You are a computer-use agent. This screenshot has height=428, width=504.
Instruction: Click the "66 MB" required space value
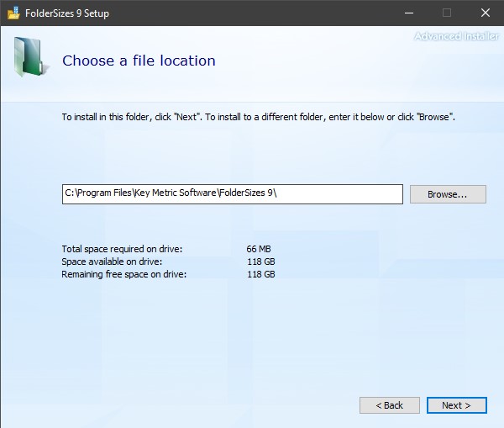(259, 249)
